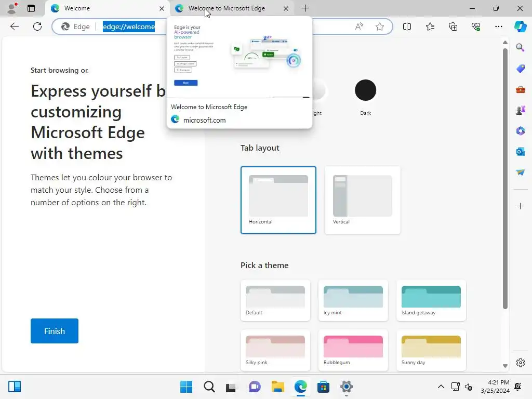Open the sidebar Tools briefcase icon
This screenshot has height=399, width=532.
click(520, 89)
